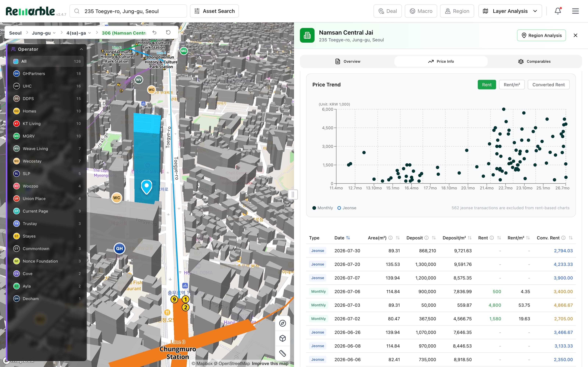This screenshot has width=588, height=367.
Task: Sort table by Rent/m² column
Action: 528,238
